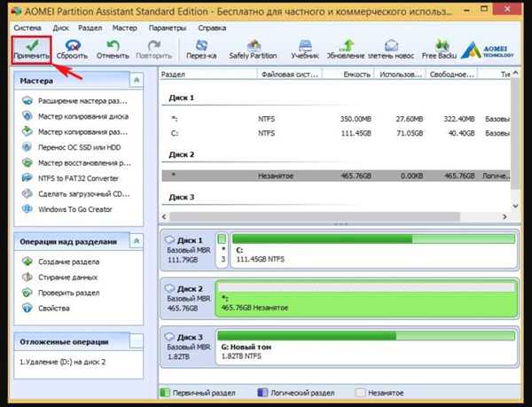Click the Повторить (Redo) toolbar icon
This screenshot has width=532, height=407.
tap(154, 50)
